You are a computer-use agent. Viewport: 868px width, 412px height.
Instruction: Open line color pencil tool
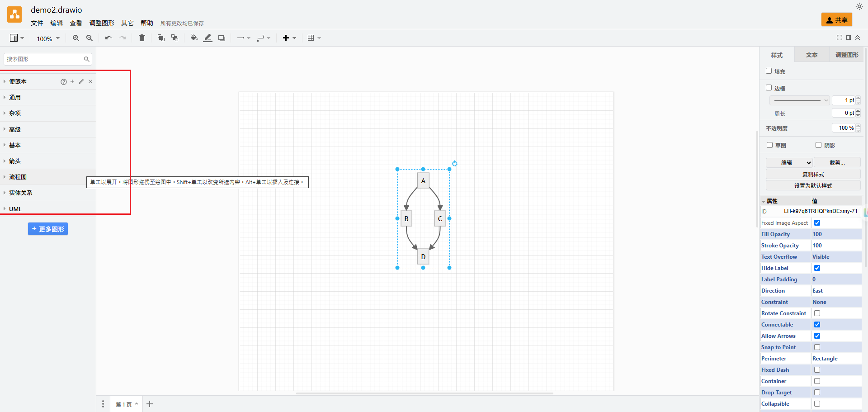coord(208,38)
